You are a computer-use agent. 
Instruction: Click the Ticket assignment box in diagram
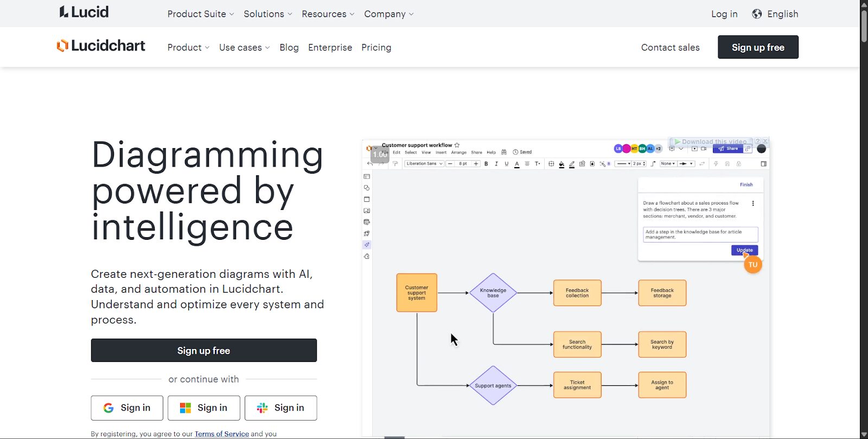[x=577, y=385]
